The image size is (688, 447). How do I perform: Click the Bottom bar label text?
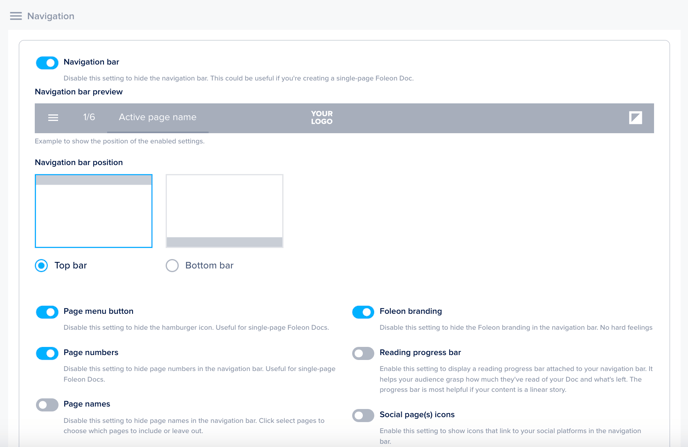coord(209,266)
